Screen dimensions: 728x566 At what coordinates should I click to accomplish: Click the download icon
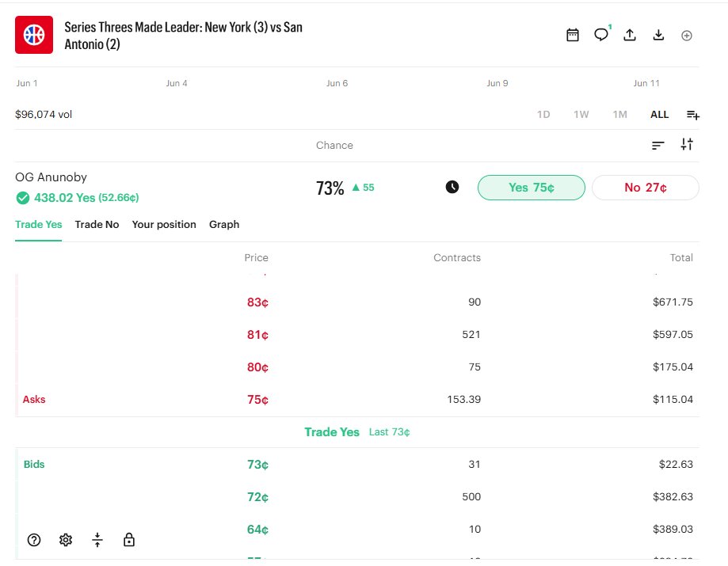click(x=658, y=36)
